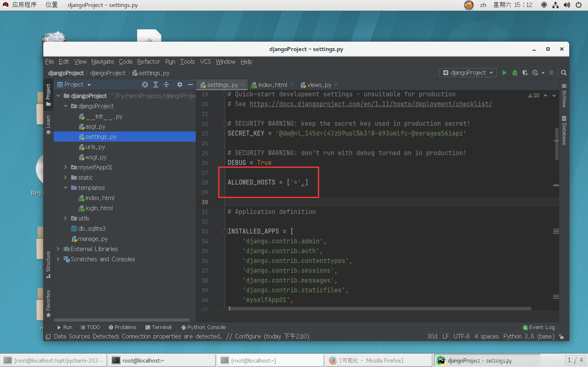
Task: Click the warnings count indicator
Action: click(x=534, y=96)
